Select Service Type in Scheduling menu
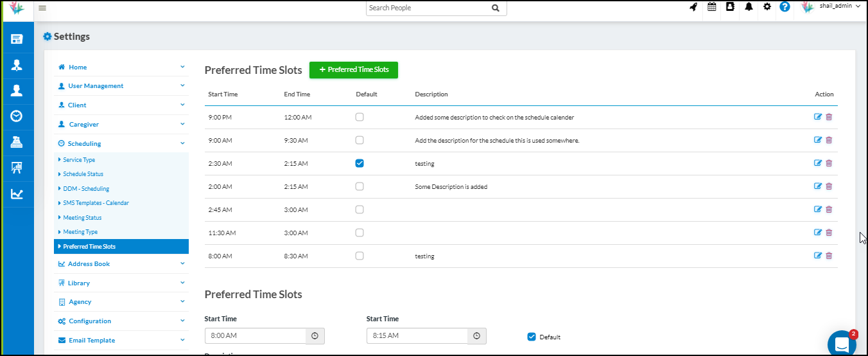868x356 pixels. point(79,160)
